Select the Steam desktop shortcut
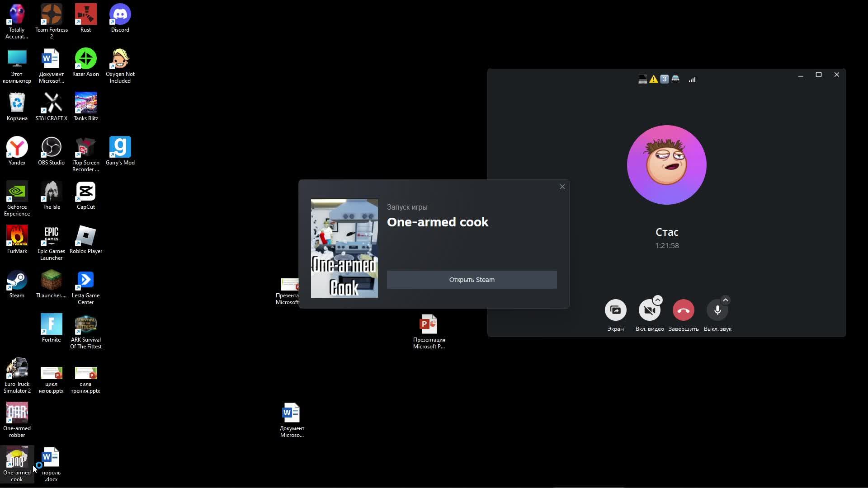Image resolution: width=868 pixels, height=488 pixels. (x=17, y=281)
